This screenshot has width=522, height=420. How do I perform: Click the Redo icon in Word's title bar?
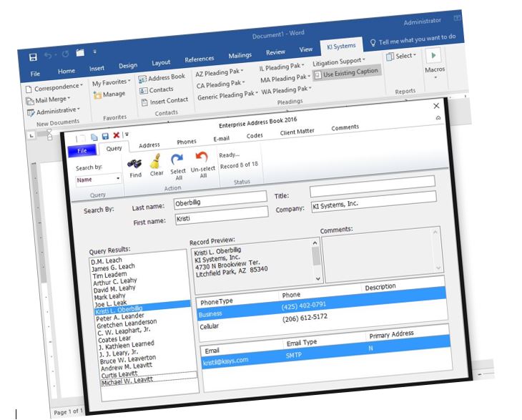click(65, 54)
